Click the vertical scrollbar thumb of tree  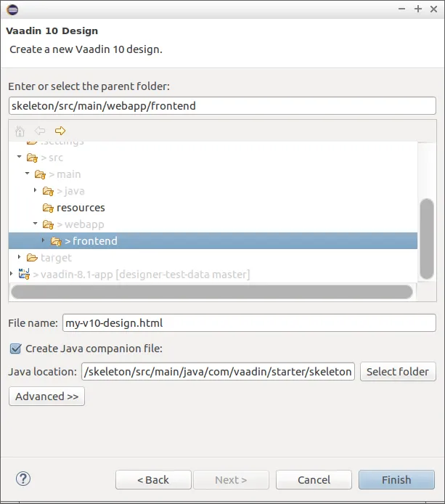click(427, 239)
